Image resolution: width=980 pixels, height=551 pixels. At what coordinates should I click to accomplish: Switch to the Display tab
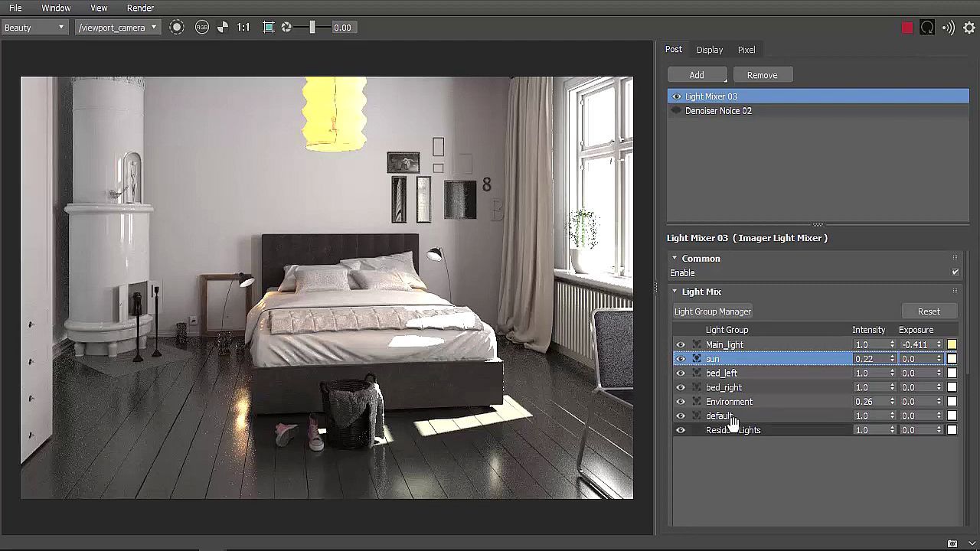point(709,50)
